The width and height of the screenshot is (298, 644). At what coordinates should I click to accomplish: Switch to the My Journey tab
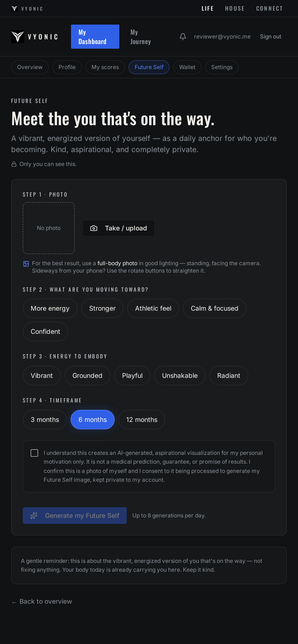pos(141,37)
